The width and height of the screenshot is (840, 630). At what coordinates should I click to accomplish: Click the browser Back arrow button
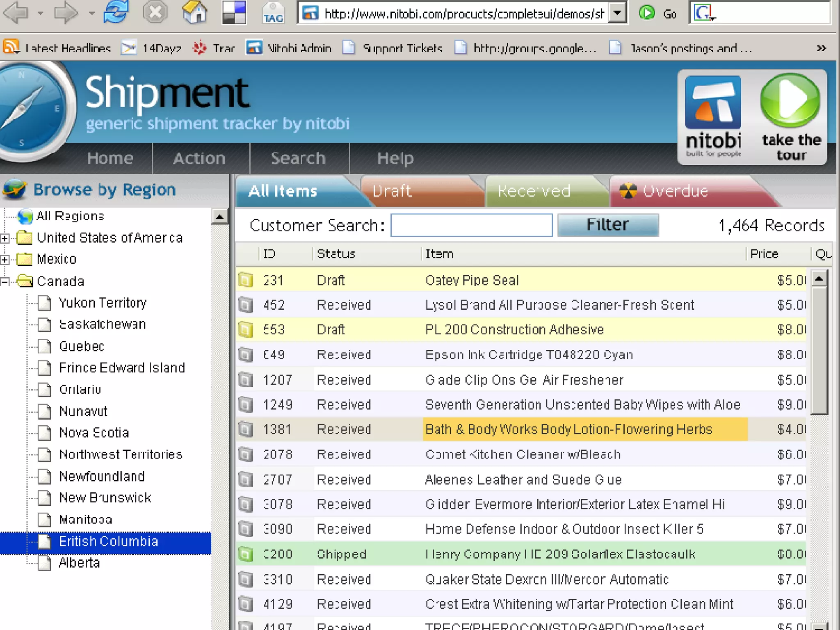pyautogui.click(x=15, y=13)
